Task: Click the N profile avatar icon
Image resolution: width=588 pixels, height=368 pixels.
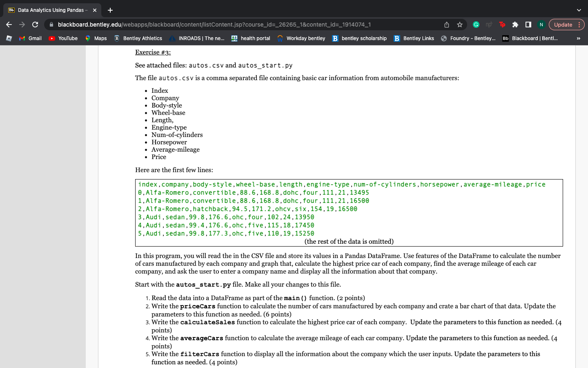Action: [x=541, y=25]
